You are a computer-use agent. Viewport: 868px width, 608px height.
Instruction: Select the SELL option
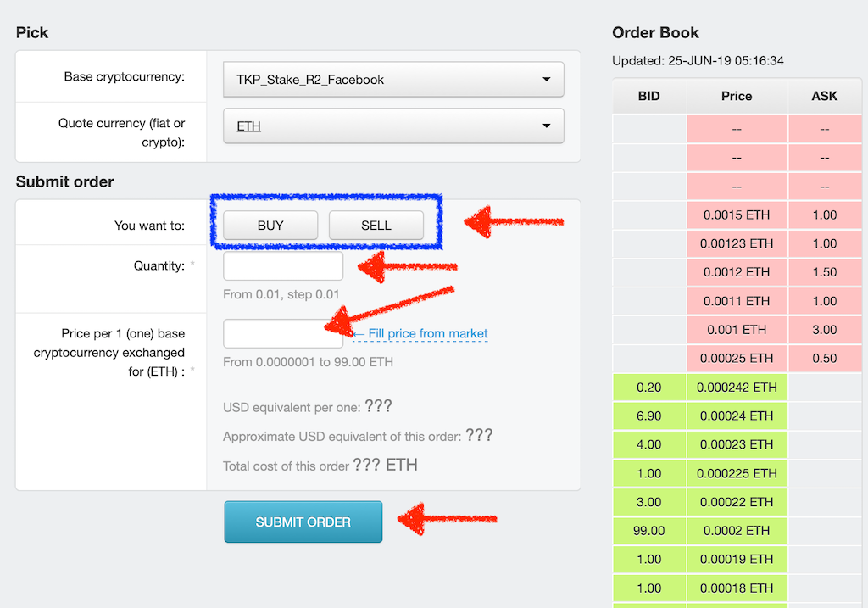point(376,226)
